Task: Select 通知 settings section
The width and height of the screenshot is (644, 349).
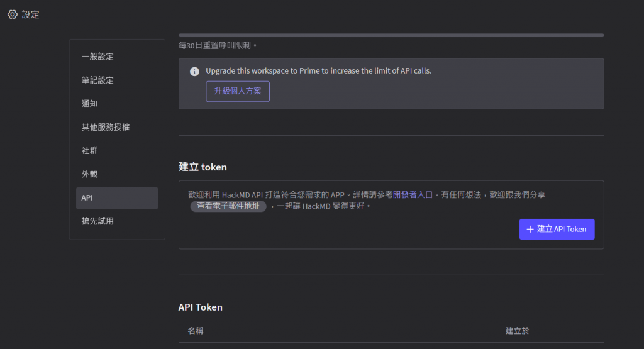Action: coord(117,104)
